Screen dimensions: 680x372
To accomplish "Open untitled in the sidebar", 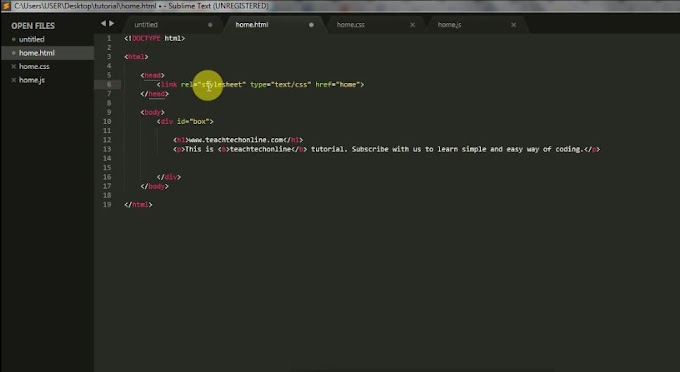I will (32, 39).
